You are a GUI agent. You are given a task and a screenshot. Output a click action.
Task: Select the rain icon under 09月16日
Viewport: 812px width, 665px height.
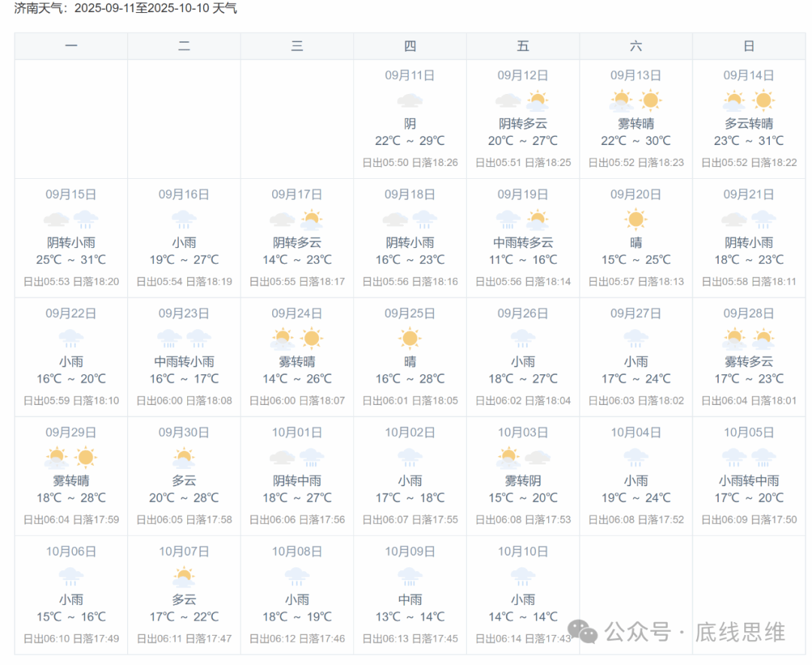tap(184, 219)
